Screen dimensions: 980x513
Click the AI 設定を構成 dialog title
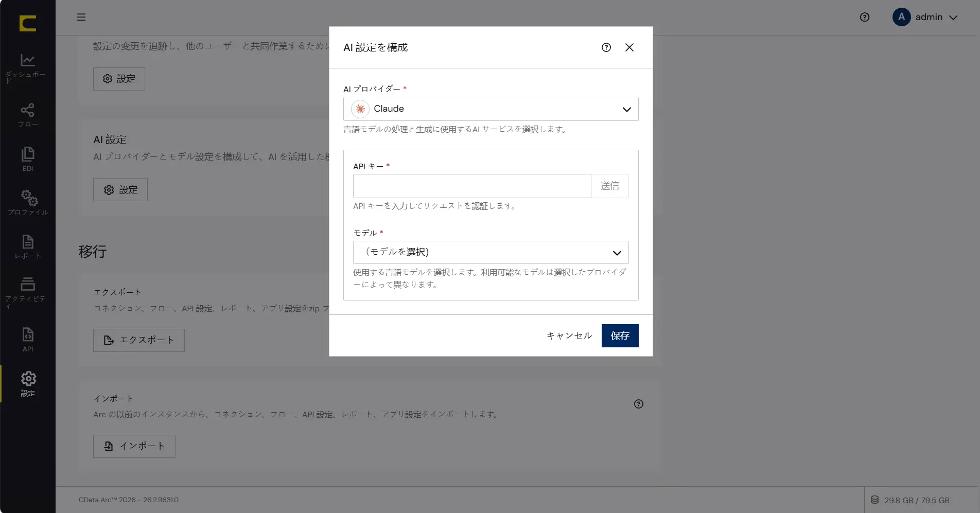coord(376,47)
